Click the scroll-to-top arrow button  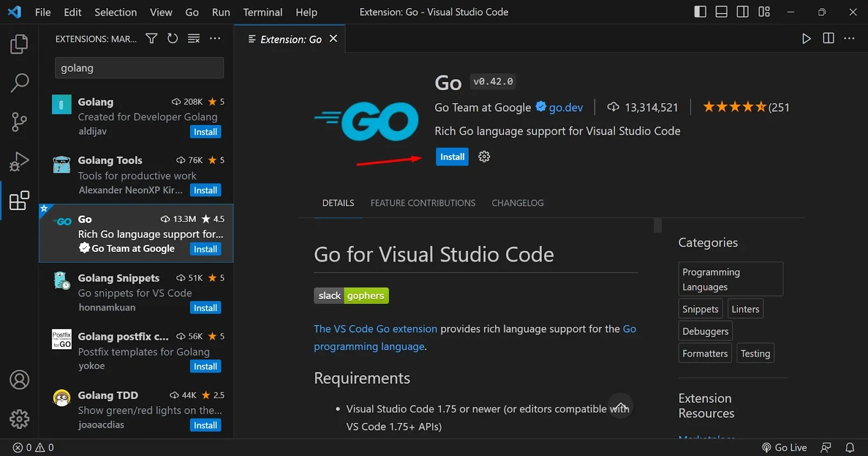621,406
